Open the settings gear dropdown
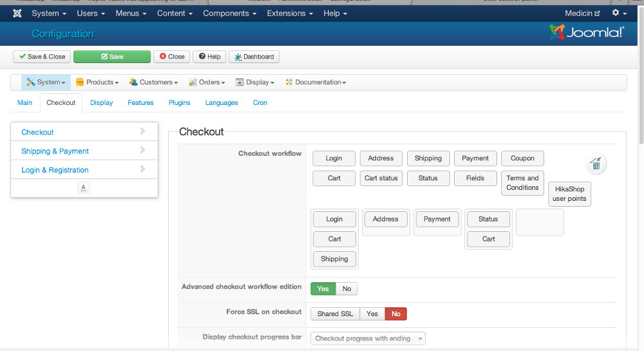 [619, 13]
